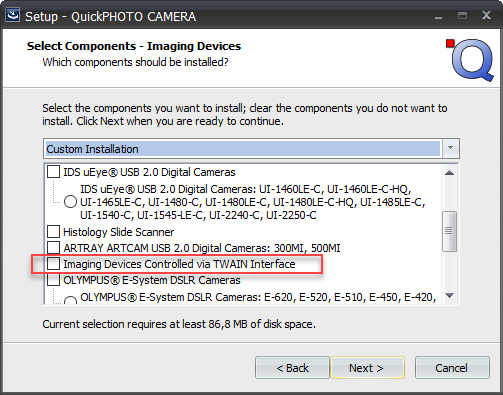Select the OLYMPUS E-620 models radio button

tap(70, 300)
